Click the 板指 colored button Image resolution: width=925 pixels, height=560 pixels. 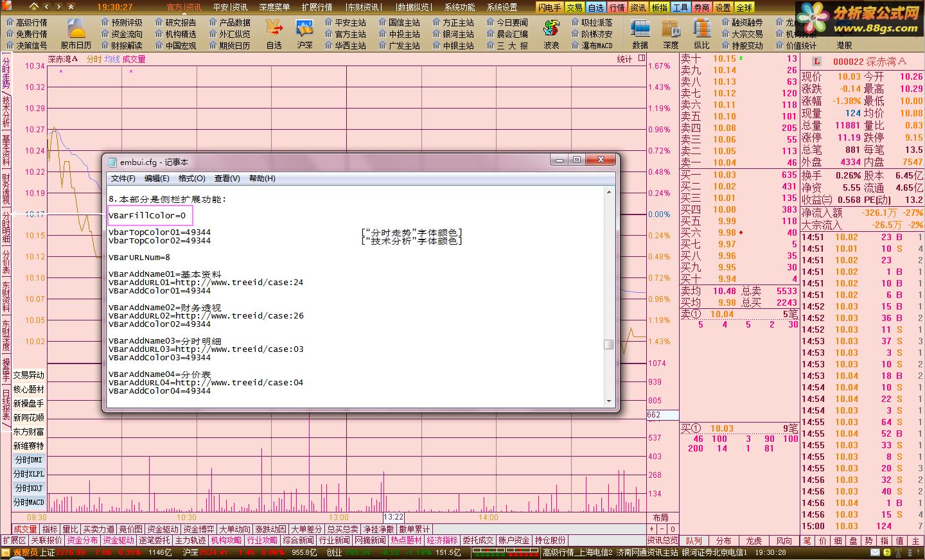pyautogui.click(x=659, y=7)
